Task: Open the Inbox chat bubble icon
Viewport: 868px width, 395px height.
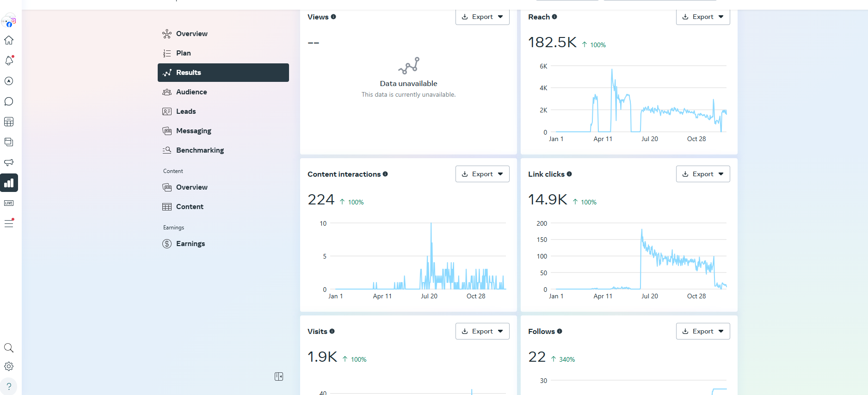Action: pyautogui.click(x=9, y=101)
